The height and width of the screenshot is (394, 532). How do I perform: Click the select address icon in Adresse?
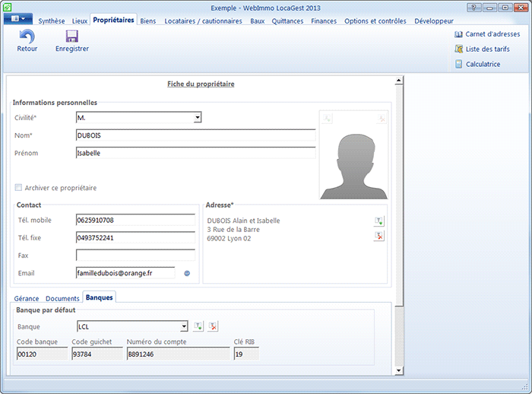[x=379, y=221]
